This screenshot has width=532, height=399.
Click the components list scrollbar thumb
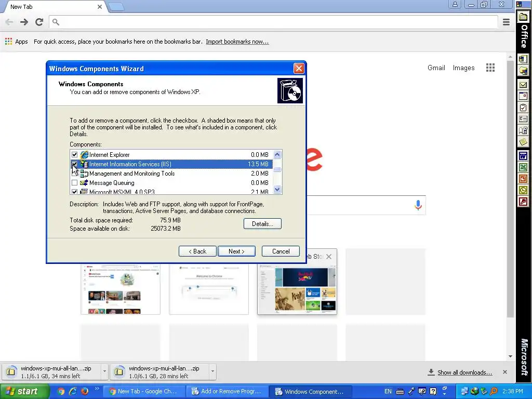coord(277,169)
